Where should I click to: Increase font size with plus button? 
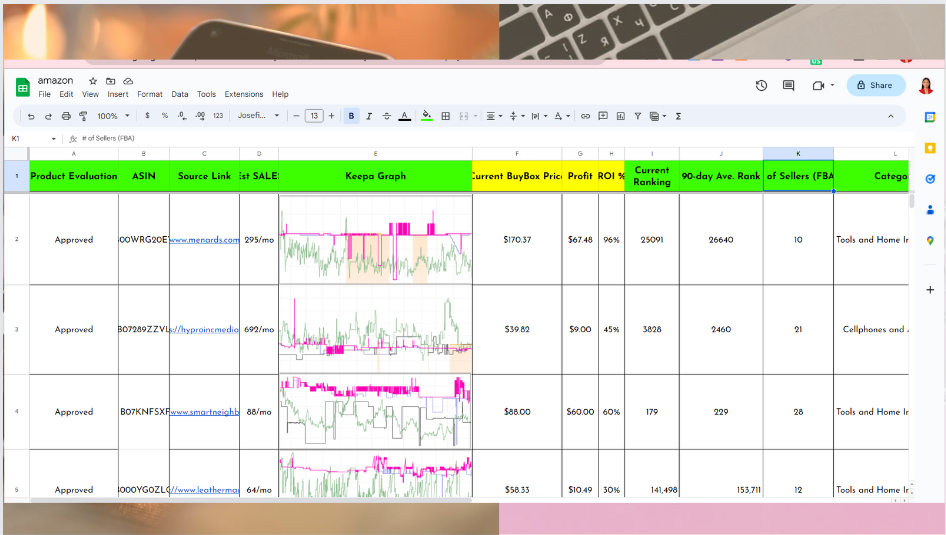click(x=331, y=116)
